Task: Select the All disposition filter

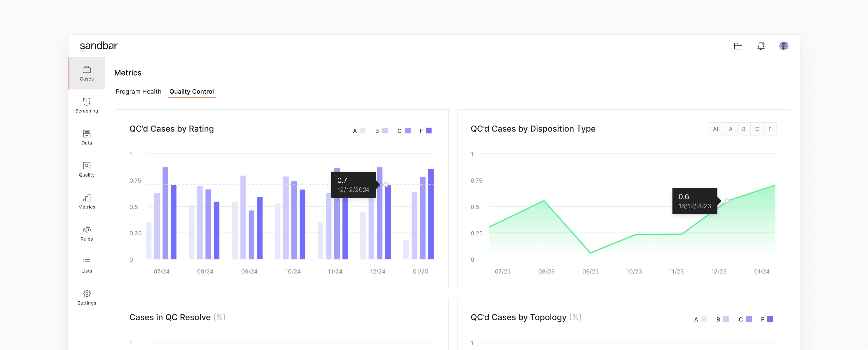Action: click(x=716, y=129)
